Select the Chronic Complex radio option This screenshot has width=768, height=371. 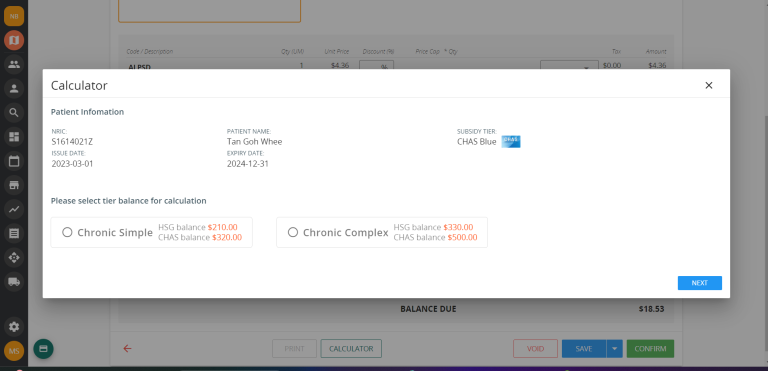293,232
